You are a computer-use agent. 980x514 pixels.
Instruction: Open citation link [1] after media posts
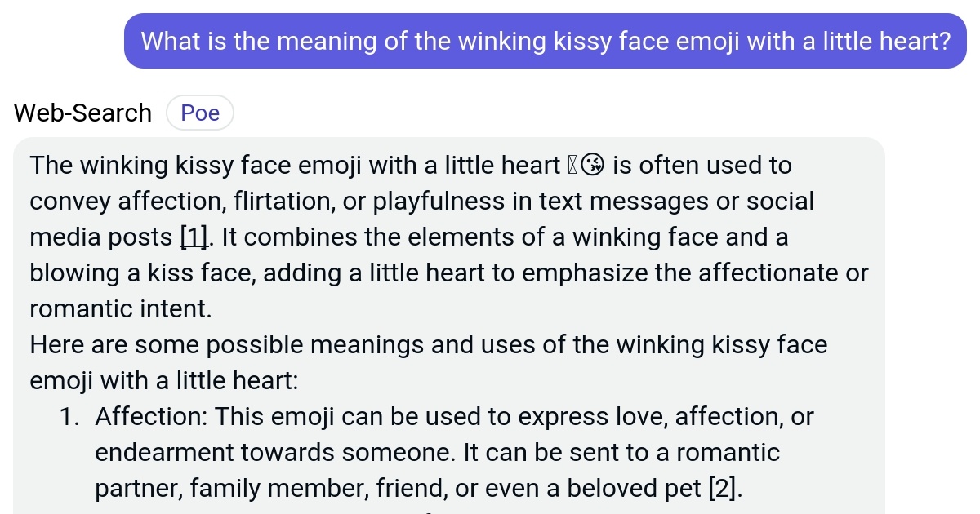click(192, 237)
